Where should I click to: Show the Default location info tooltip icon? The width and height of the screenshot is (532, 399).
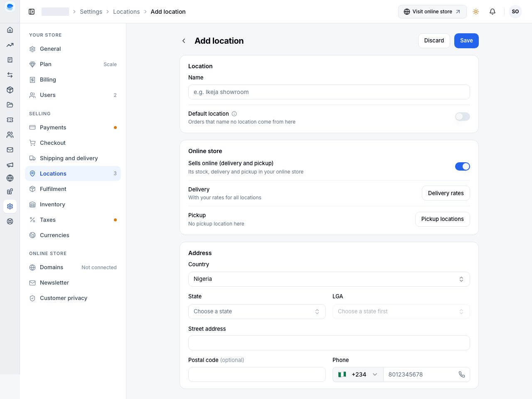(234, 114)
